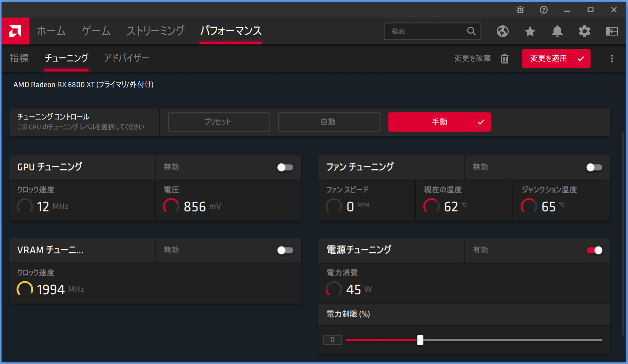This screenshot has height=364, width=628.
Task: Disable the 電源チューニング toggle
Action: tap(594, 250)
